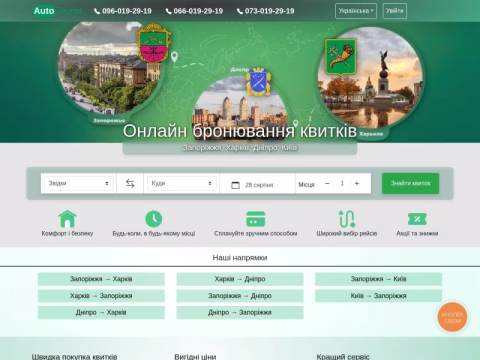Viewport: 480px width, 360px height.
Task: Click the Комфорт і безпеку label
Action: pos(67,233)
